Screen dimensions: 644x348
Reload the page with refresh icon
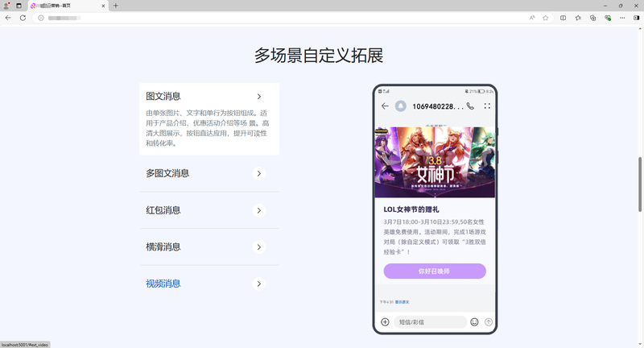23,18
